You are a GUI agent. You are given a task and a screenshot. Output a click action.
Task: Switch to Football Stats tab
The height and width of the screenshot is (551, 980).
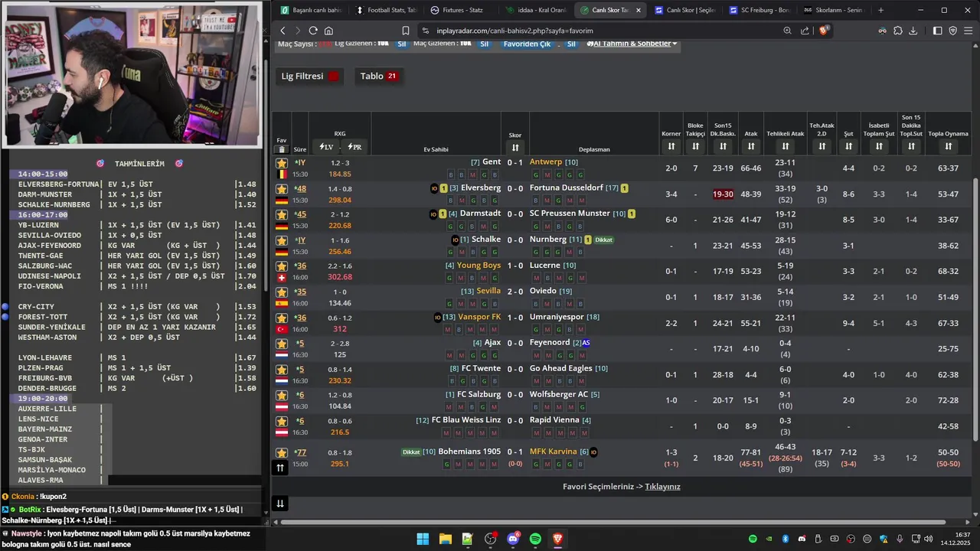(x=386, y=10)
